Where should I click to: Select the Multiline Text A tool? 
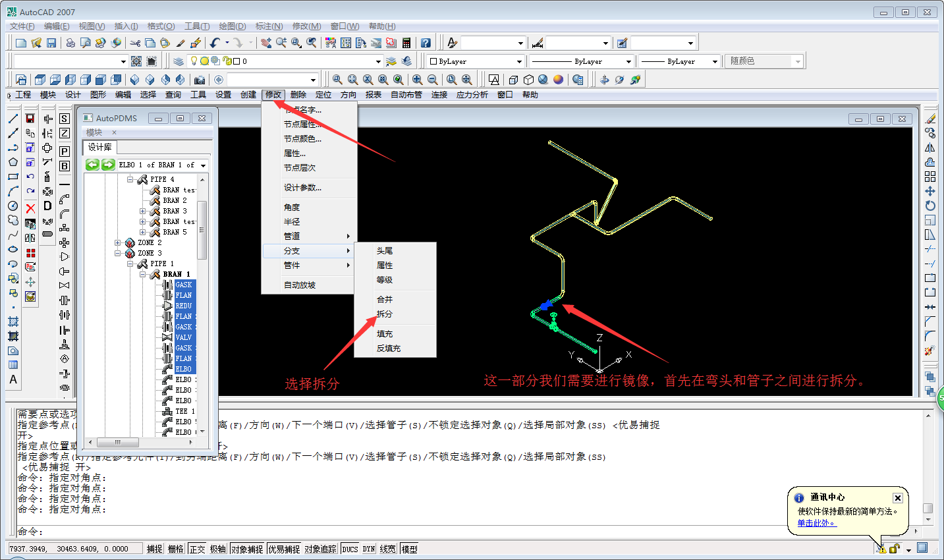pyautogui.click(x=13, y=379)
